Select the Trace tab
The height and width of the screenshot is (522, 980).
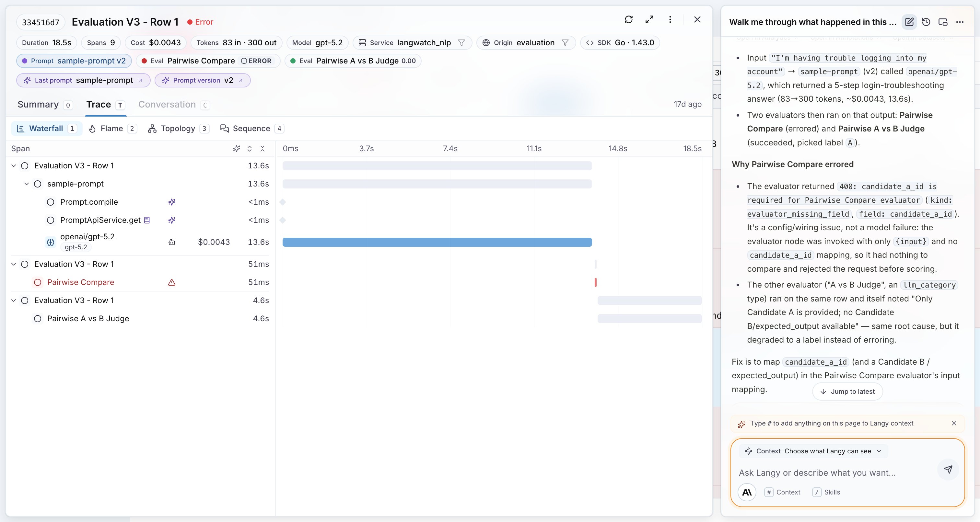105,105
